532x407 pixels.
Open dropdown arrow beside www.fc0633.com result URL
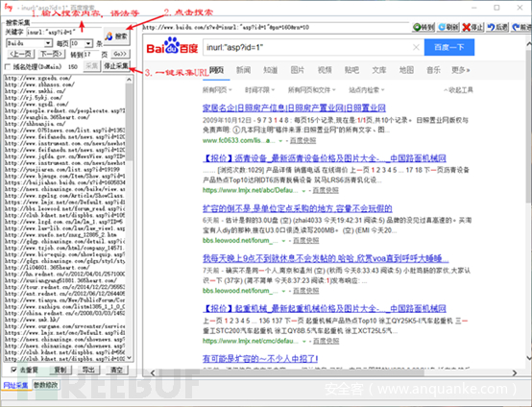pyautogui.click(x=280, y=140)
